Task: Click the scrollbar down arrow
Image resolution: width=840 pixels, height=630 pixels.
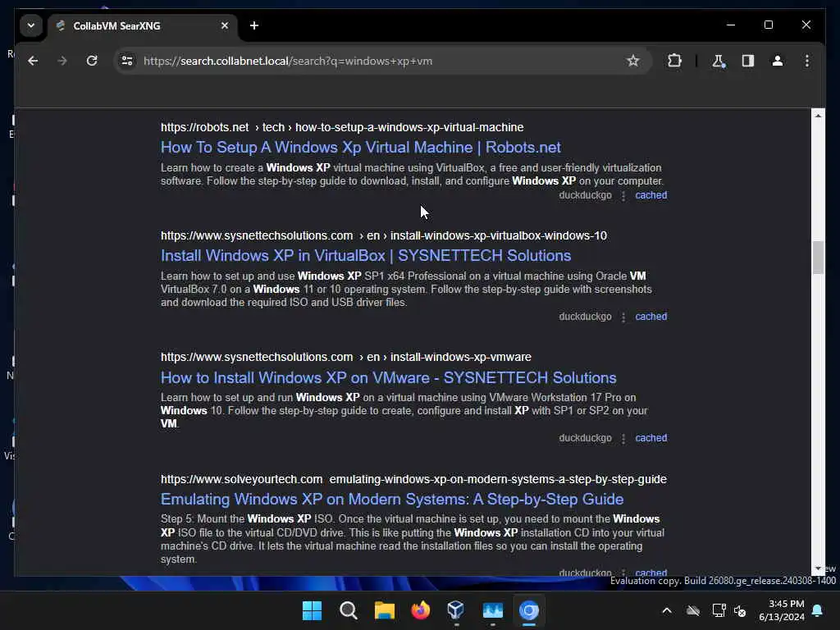Action: [818, 569]
